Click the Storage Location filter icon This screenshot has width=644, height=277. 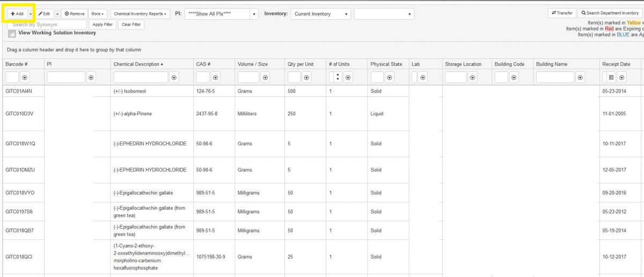point(472,78)
